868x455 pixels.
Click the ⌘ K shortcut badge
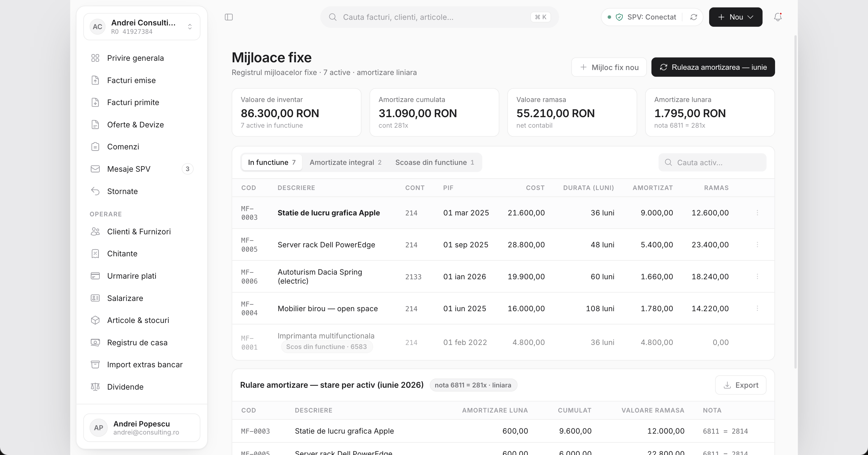click(x=541, y=17)
